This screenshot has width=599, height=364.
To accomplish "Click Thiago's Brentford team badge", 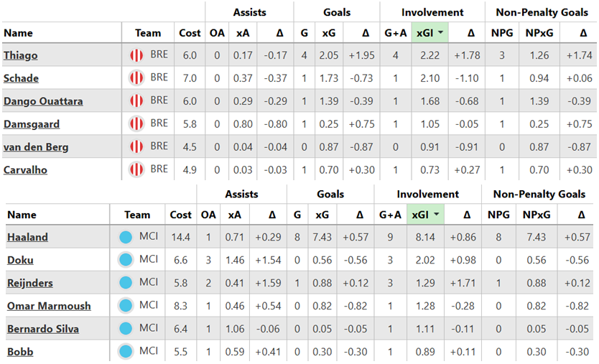I will (136, 55).
